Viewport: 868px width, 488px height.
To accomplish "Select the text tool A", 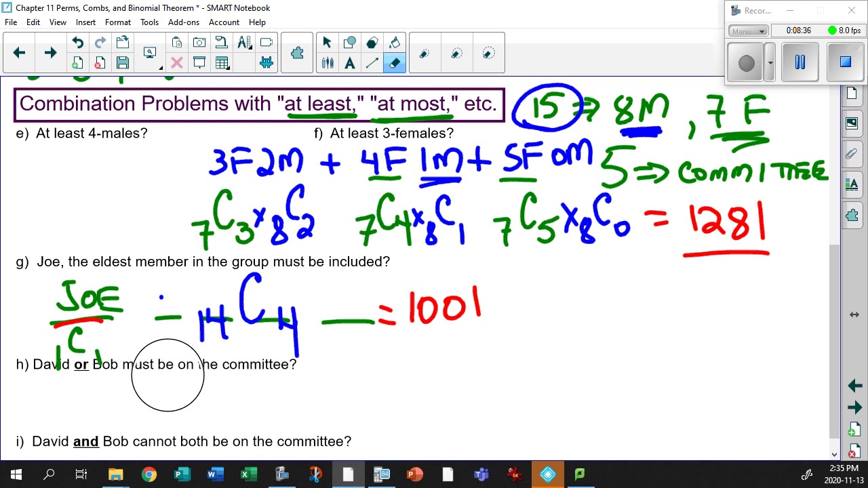I will (350, 63).
